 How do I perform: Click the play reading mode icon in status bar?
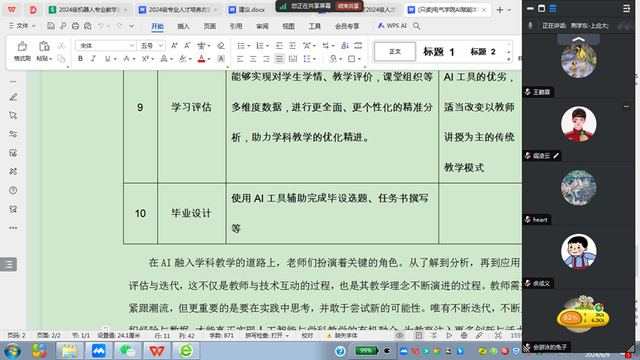[x=449, y=336]
